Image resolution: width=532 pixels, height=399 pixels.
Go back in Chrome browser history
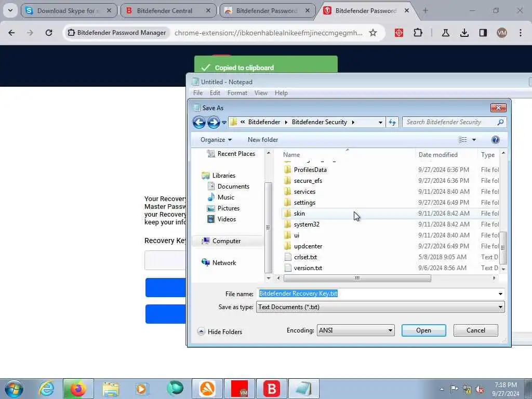11,33
